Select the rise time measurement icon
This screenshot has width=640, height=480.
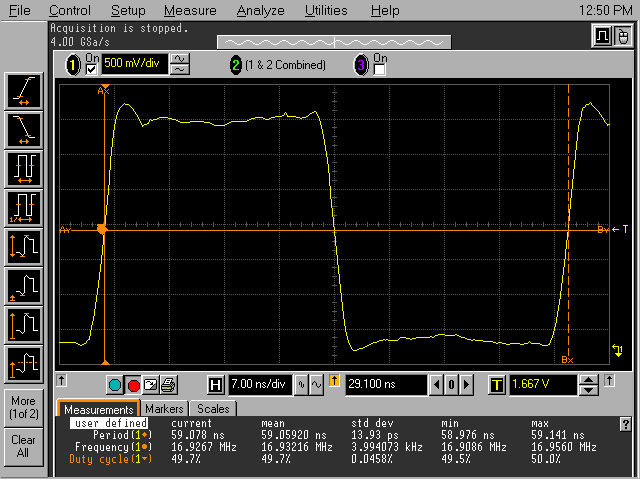24,91
